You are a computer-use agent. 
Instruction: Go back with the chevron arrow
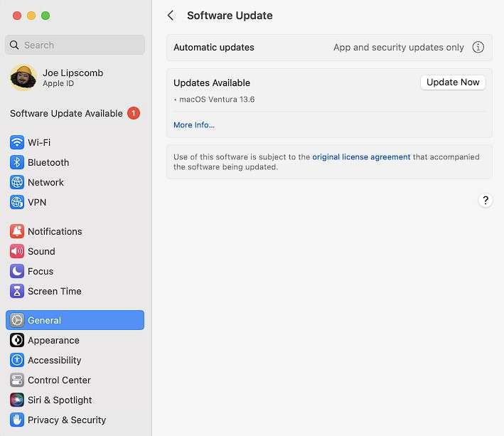point(171,16)
